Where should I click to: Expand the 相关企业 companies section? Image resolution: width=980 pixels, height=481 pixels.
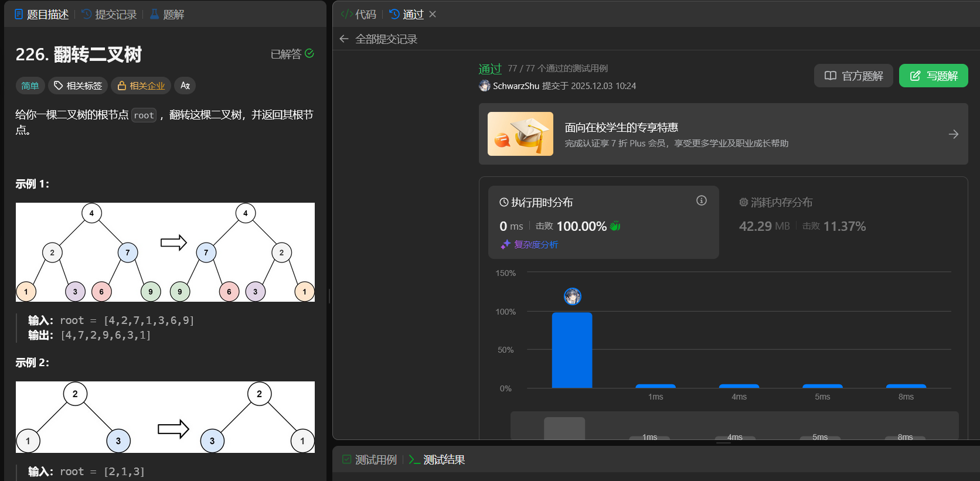tap(141, 86)
